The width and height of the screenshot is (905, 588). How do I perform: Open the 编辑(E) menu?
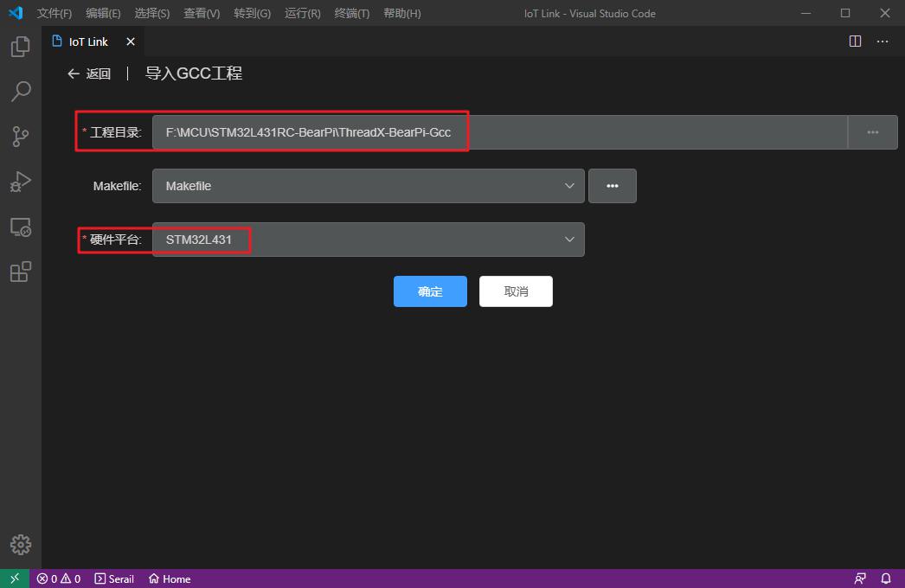click(x=103, y=13)
